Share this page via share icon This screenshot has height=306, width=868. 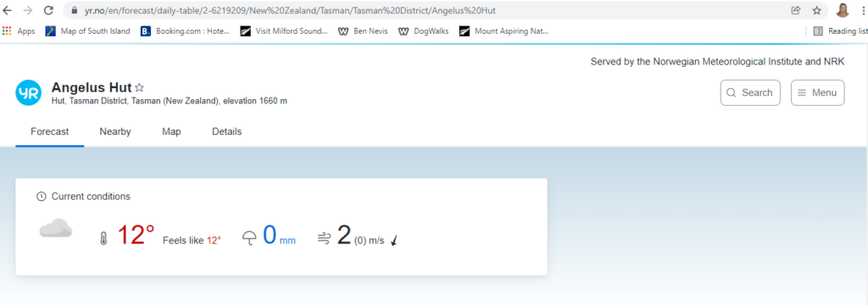pyautogui.click(x=796, y=10)
